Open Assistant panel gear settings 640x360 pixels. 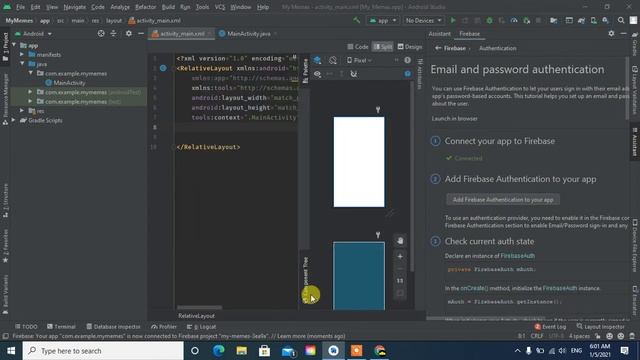click(x=611, y=33)
